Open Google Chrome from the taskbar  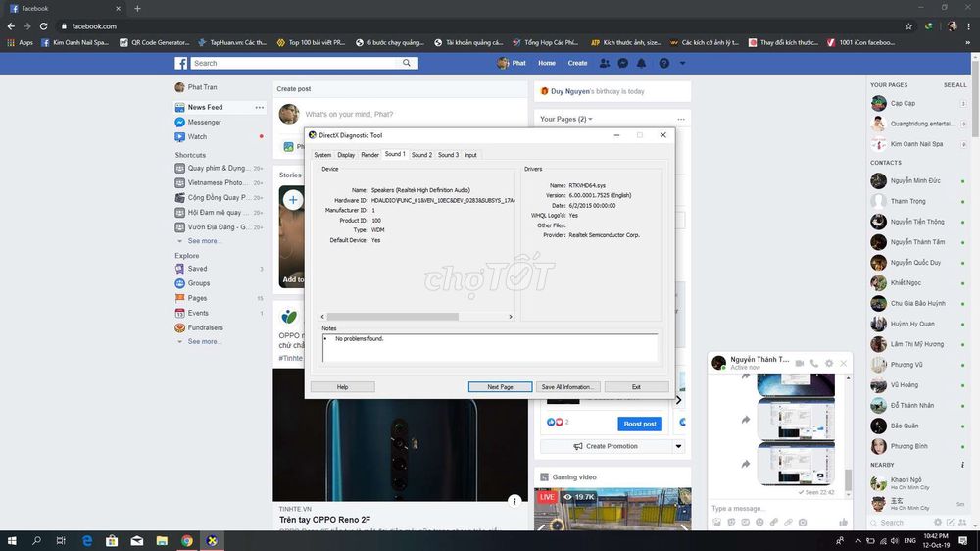click(187, 541)
